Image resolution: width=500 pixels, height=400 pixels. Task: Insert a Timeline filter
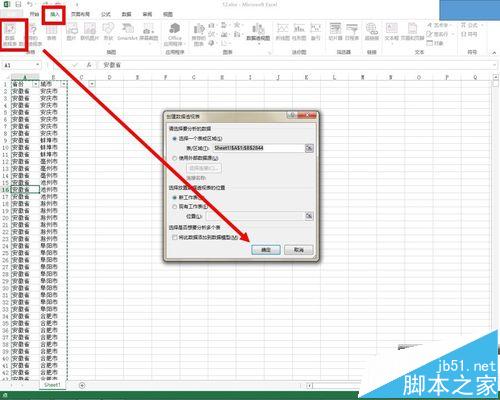pos(352,33)
